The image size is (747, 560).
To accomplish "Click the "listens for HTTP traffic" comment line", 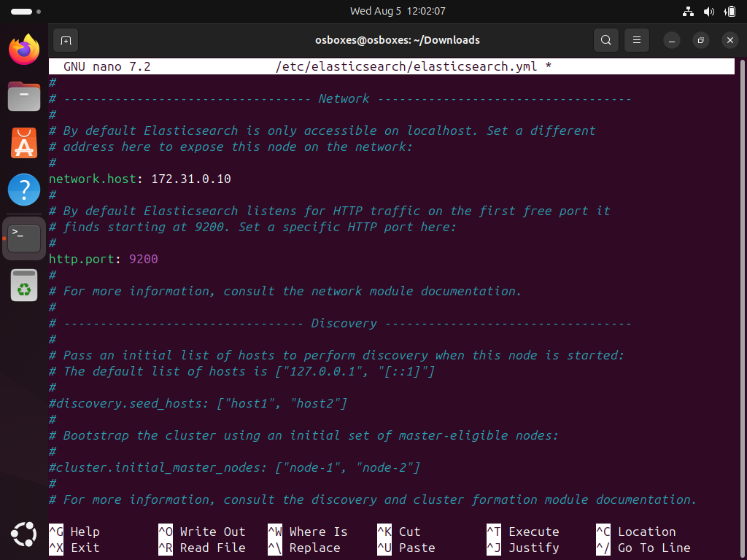I will point(329,211).
